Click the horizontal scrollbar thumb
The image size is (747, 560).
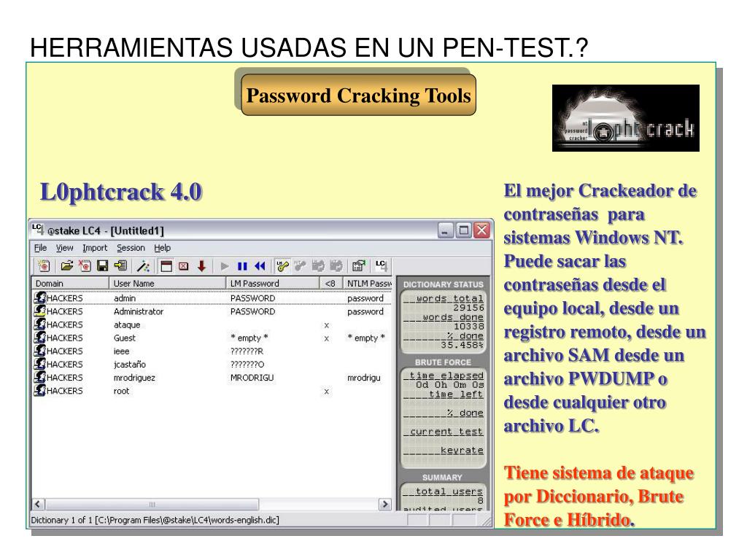click(152, 505)
